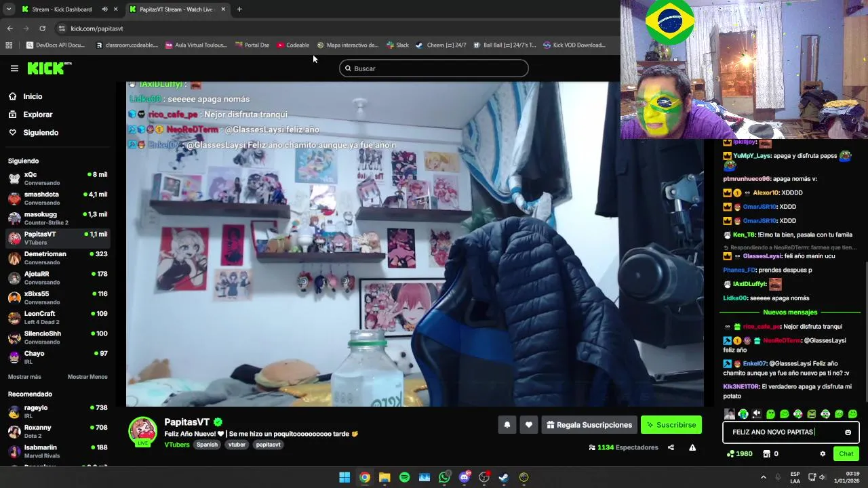
Task: Open xQc channel from following list
Action: 58,178
